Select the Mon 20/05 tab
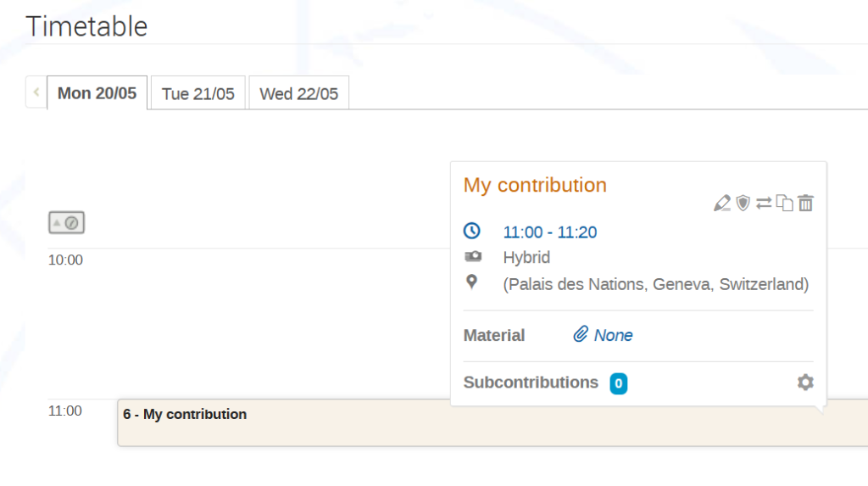This screenshot has height=486, width=868. point(97,93)
